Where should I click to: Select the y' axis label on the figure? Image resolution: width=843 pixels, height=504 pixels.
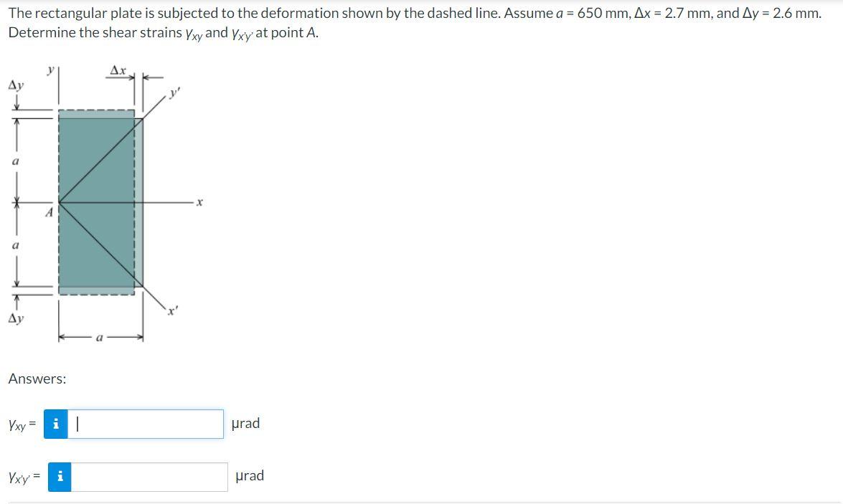[x=172, y=93]
